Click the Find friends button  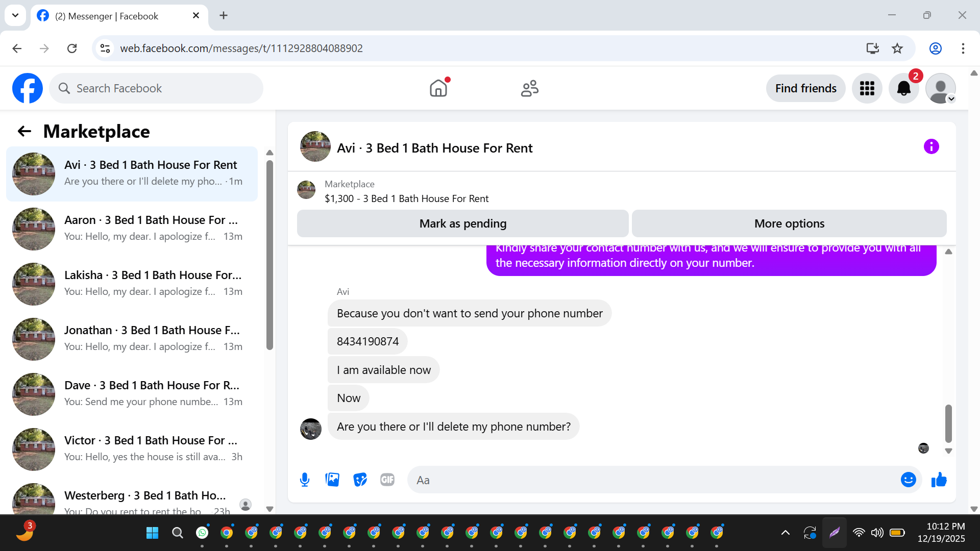[805, 88]
